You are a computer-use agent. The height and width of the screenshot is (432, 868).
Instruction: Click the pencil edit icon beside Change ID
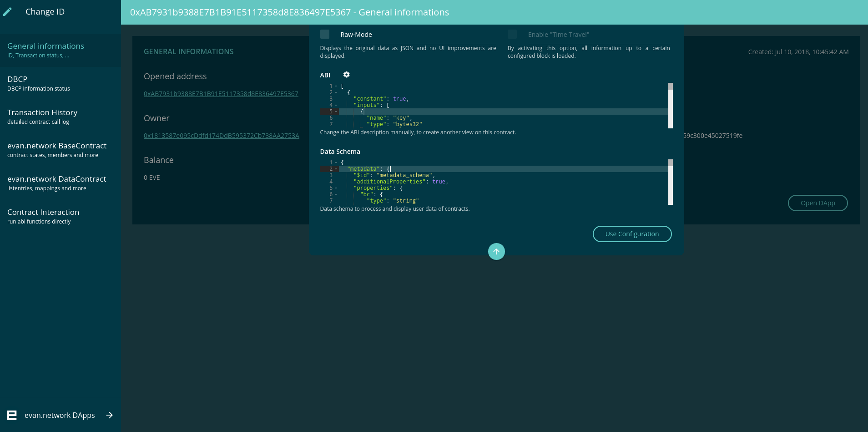(7, 12)
